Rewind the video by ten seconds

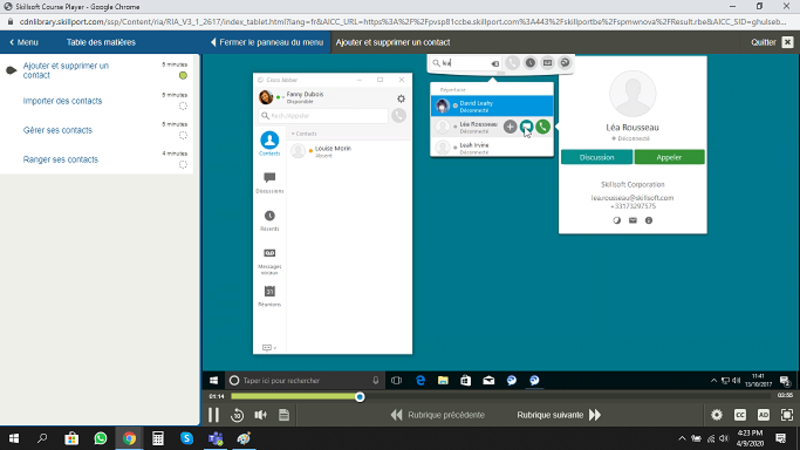pyautogui.click(x=237, y=415)
